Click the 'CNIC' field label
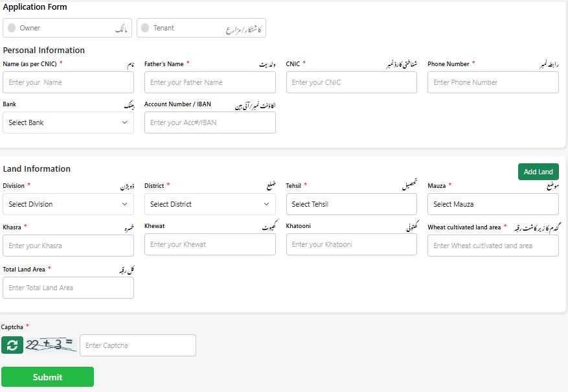 tap(293, 63)
